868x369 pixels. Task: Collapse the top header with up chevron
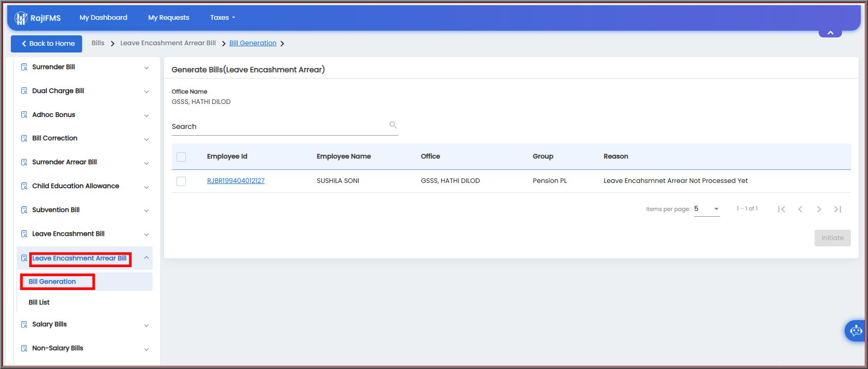click(x=830, y=33)
